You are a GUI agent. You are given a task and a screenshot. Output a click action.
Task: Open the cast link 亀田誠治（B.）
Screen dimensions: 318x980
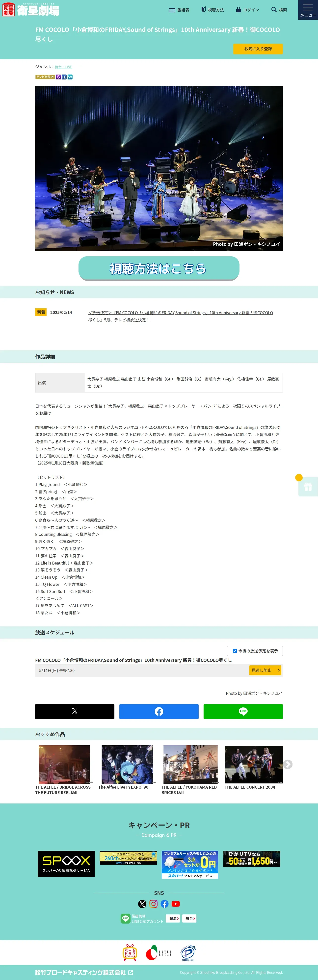[x=190, y=379]
